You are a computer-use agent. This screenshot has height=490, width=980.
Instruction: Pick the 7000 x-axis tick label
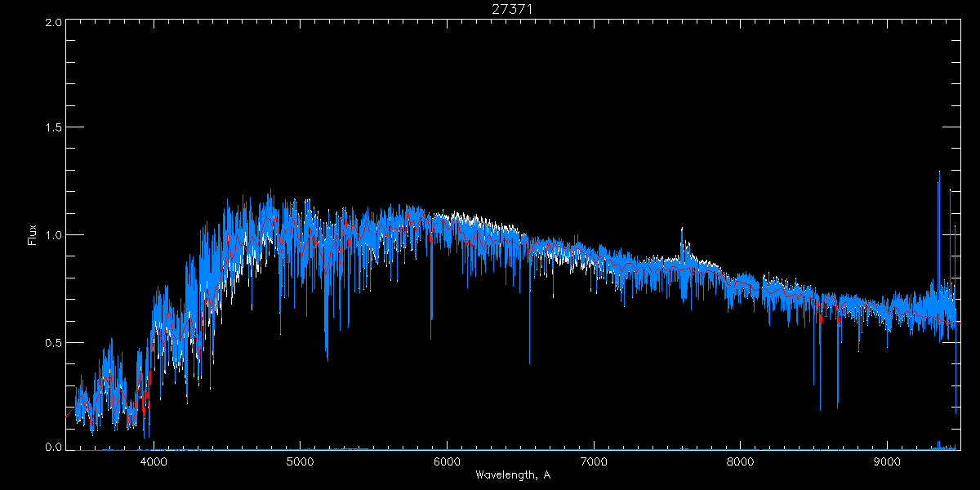pyautogui.click(x=594, y=460)
